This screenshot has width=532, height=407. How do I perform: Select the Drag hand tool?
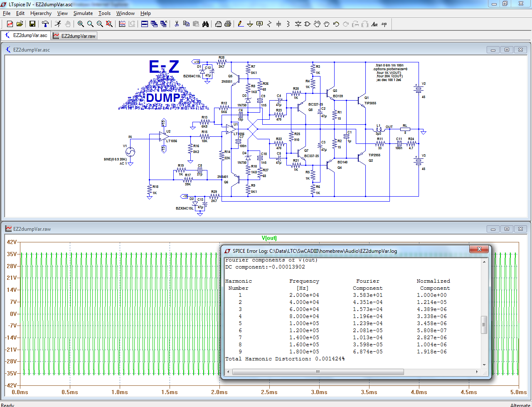(x=327, y=24)
